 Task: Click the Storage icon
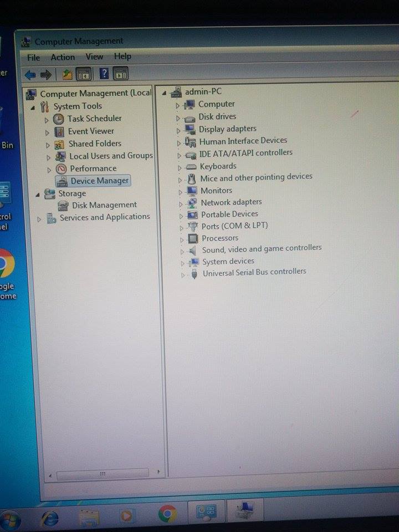point(50,194)
